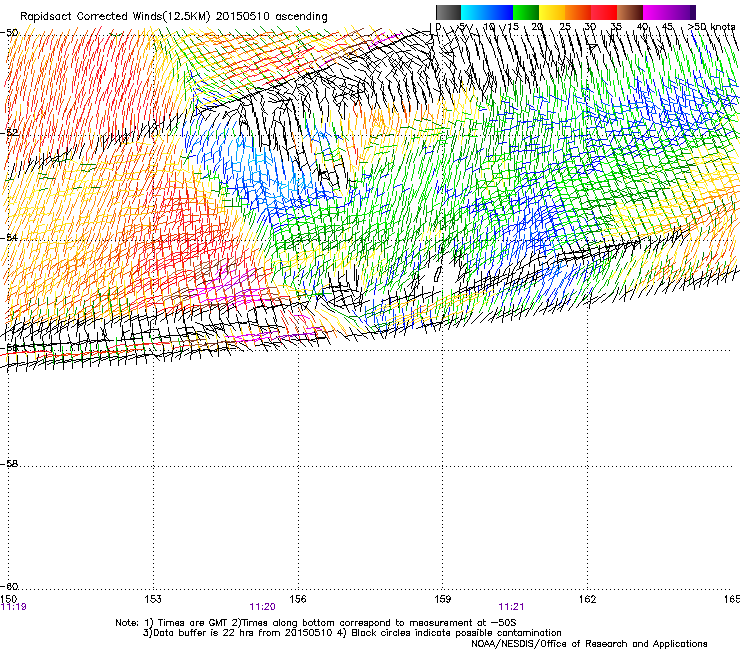The image size is (740, 650).
Task: Click the '-50' latitude label
Action: point(9,33)
